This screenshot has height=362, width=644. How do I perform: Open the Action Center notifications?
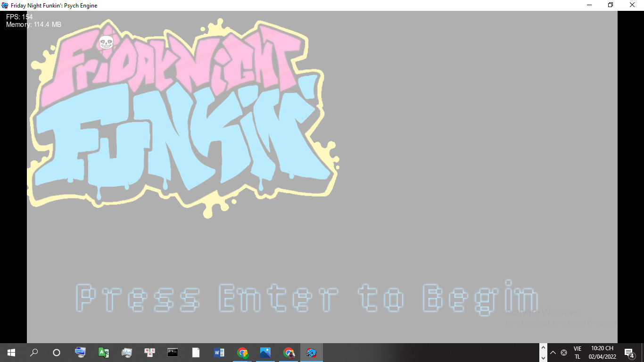[629, 353]
